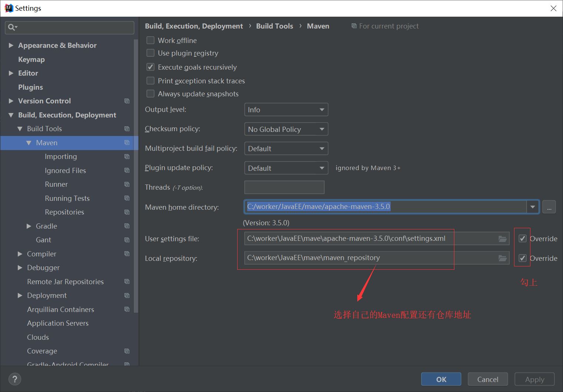Collapse the Maven tree node
The image size is (563, 392).
point(29,143)
